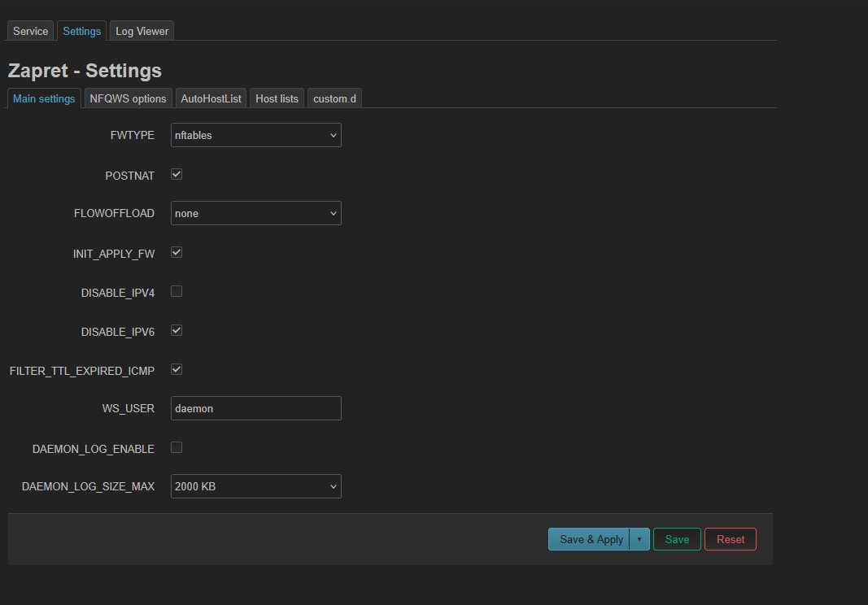Viewport: 868px width, 605px height.
Task: Click the WS_USER label text
Action: pos(129,408)
